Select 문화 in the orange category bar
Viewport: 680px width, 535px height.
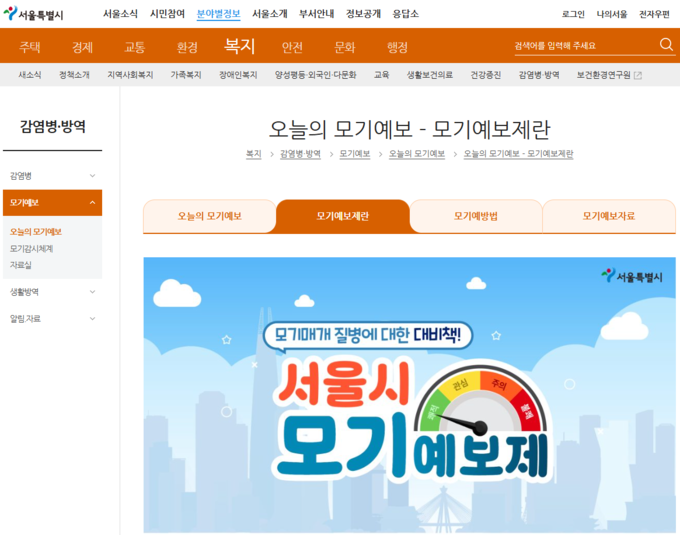(345, 47)
